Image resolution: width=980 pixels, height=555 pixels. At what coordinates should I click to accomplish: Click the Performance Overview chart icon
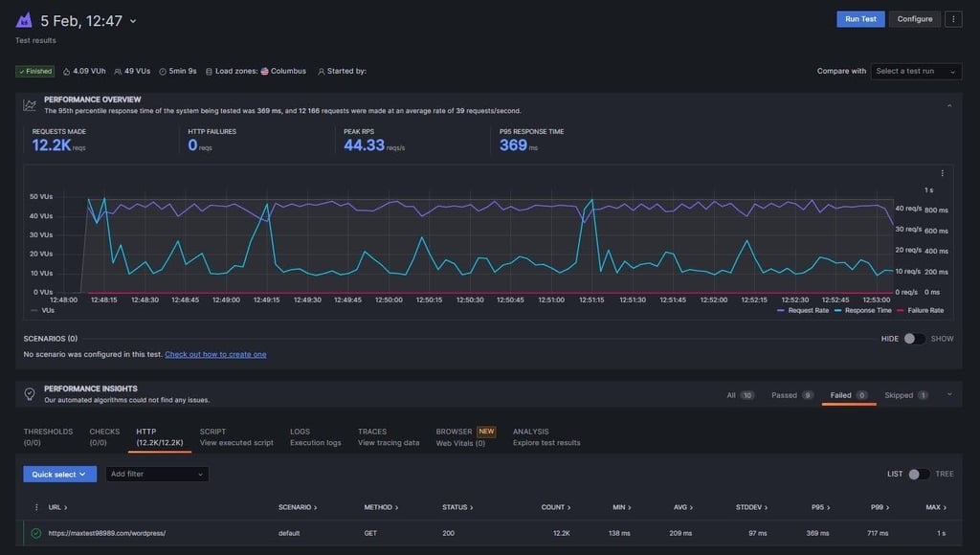click(30, 105)
